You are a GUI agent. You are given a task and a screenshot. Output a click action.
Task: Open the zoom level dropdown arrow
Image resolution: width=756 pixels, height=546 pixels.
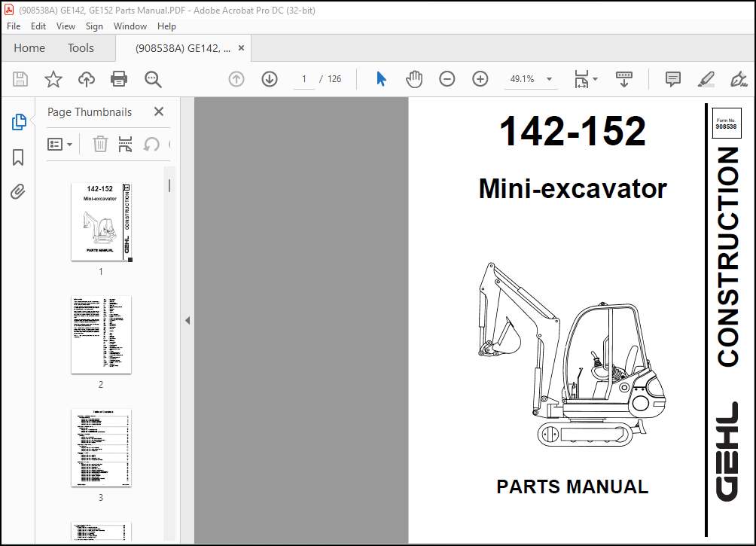pyautogui.click(x=549, y=79)
